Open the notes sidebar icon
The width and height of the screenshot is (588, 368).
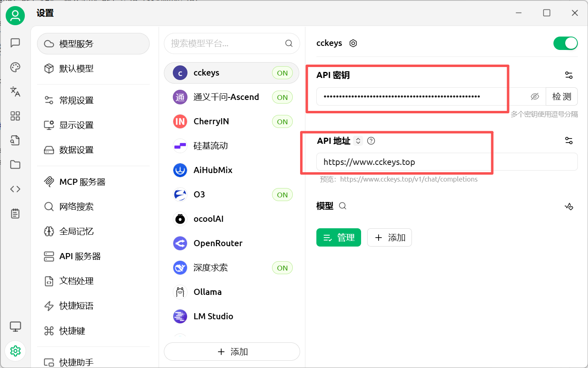point(15,213)
